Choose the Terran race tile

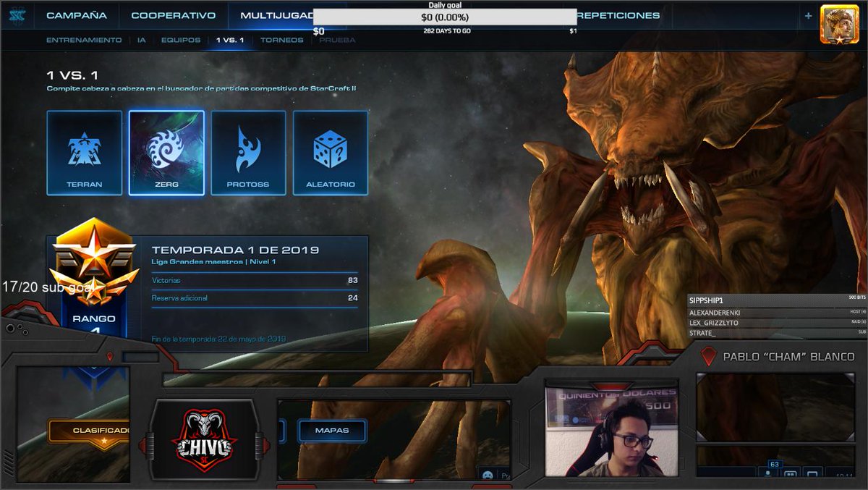[x=85, y=153]
